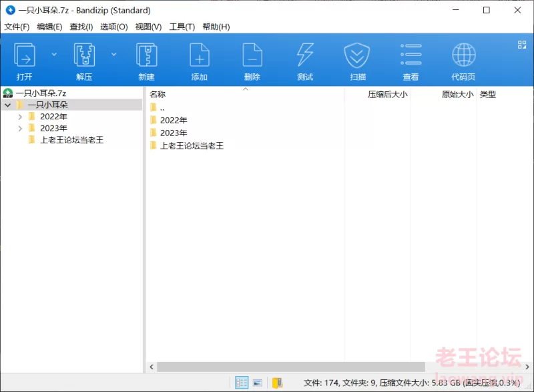
Task: Click the horizontal scrollbar right arrow
Action: 527,367
